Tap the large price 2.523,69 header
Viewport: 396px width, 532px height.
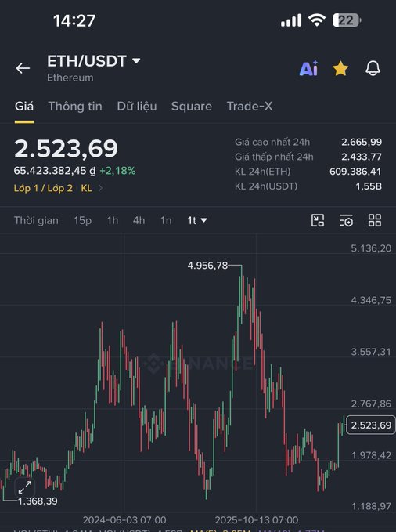coord(66,149)
